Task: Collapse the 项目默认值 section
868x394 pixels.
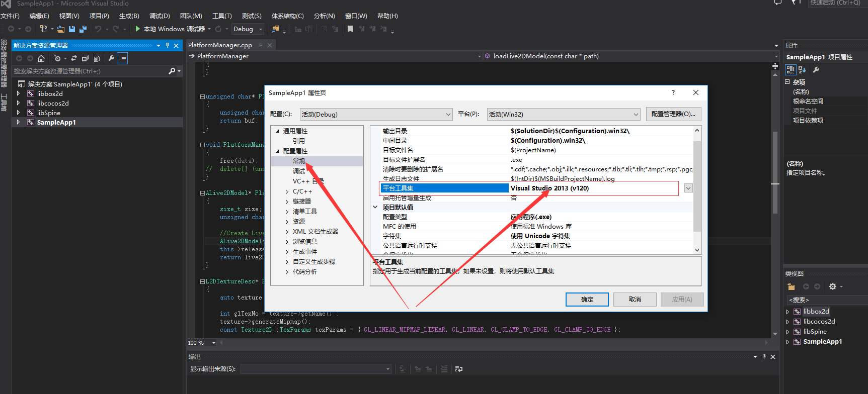Action: [x=375, y=207]
